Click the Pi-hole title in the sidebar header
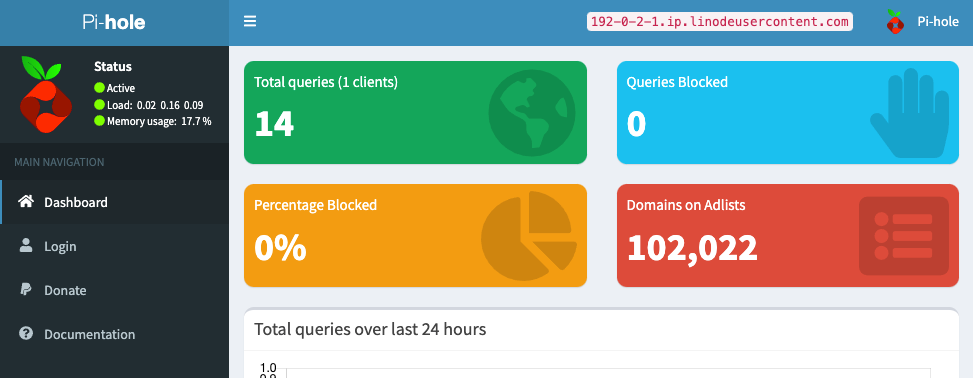 tap(114, 23)
